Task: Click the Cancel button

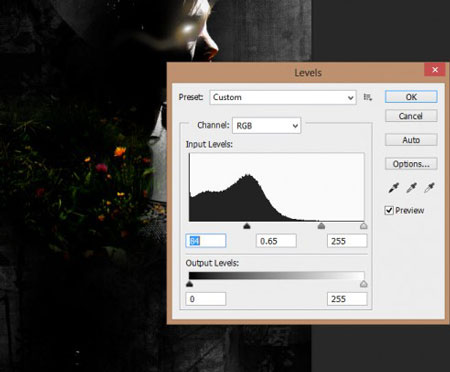Action: 411,116
